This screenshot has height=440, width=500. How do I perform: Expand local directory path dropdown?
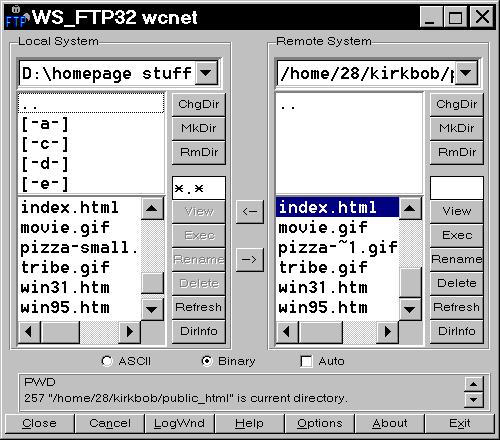(206, 72)
